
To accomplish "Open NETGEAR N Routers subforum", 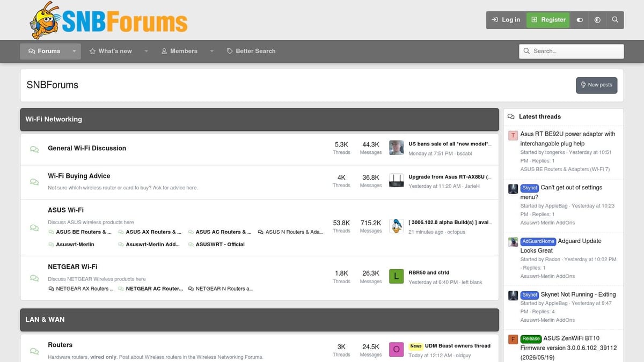I will pyautogui.click(x=220, y=289).
